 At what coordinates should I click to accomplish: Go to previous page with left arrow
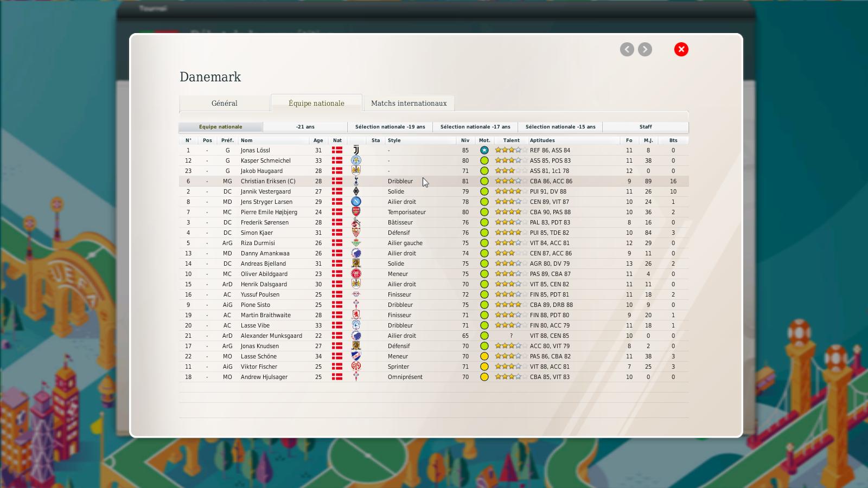pos(627,49)
